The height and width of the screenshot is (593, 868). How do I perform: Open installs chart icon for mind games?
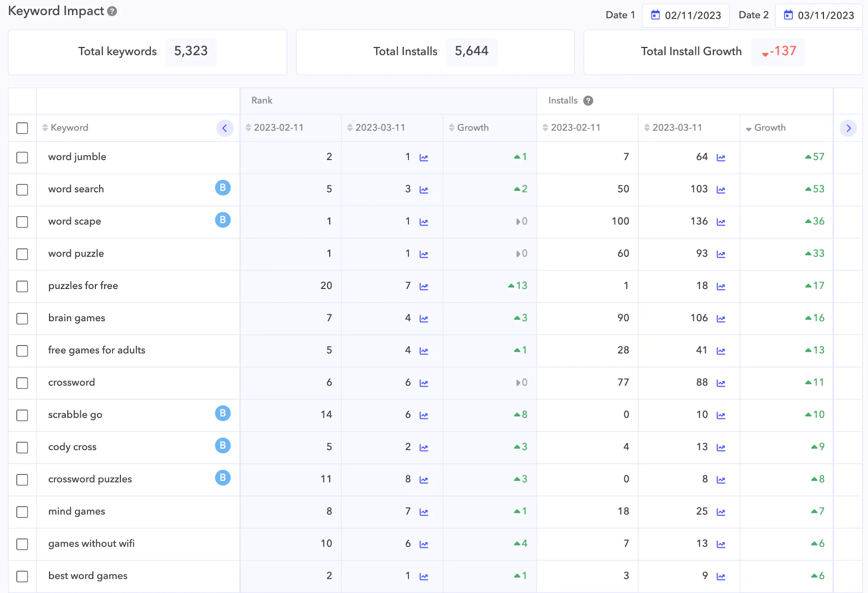pos(721,512)
